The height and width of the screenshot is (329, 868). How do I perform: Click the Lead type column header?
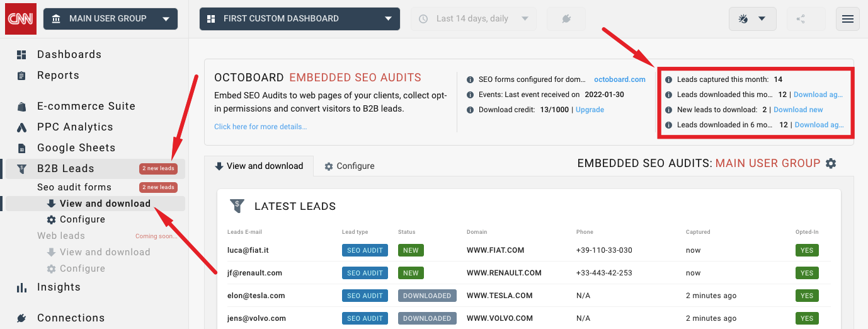pos(355,232)
